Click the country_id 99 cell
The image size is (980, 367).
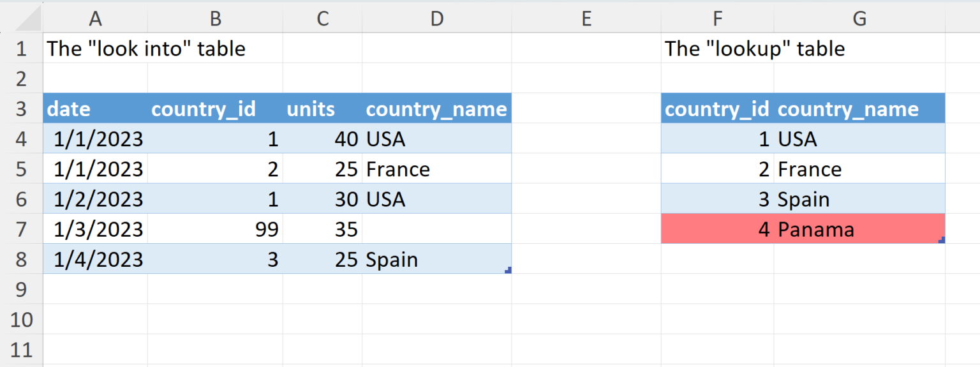(x=215, y=229)
